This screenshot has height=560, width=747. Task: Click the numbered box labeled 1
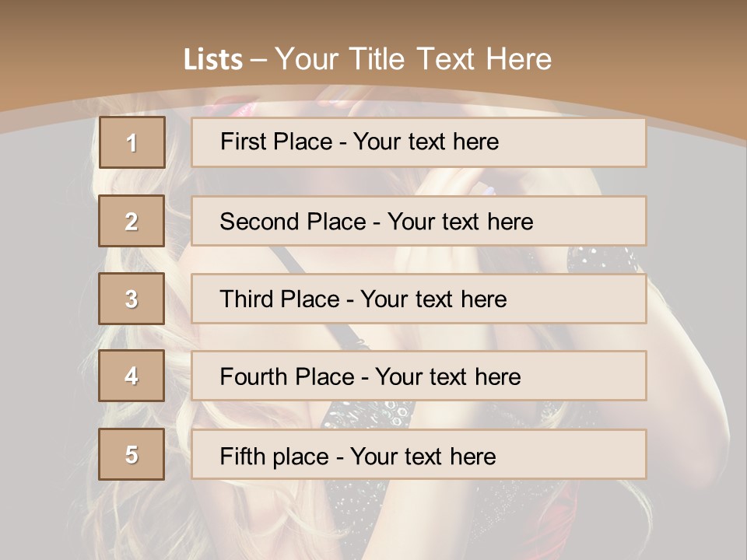coord(132,142)
